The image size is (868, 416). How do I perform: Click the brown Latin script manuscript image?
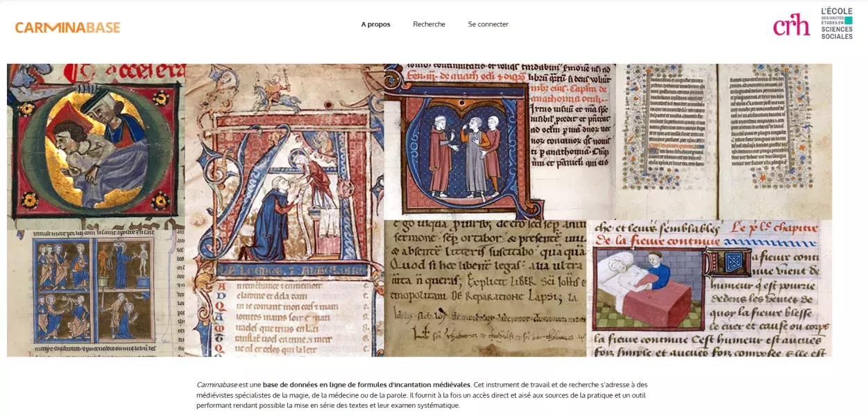tap(484, 288)
